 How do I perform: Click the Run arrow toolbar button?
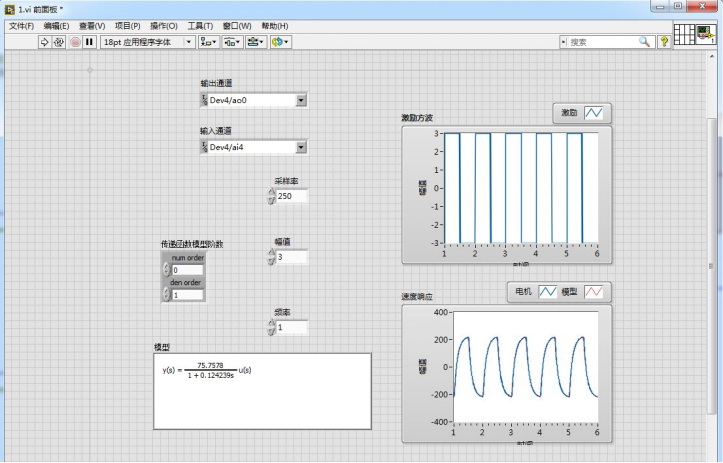coord(44,42)
